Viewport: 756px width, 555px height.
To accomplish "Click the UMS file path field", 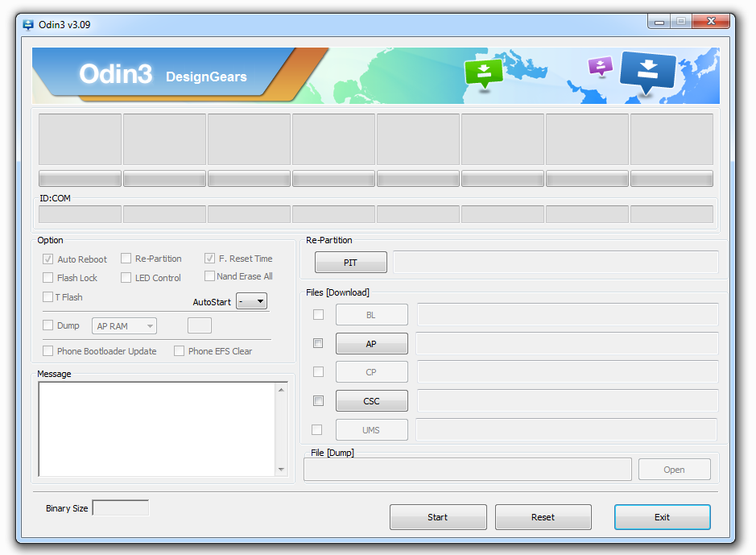I will 567,429.
